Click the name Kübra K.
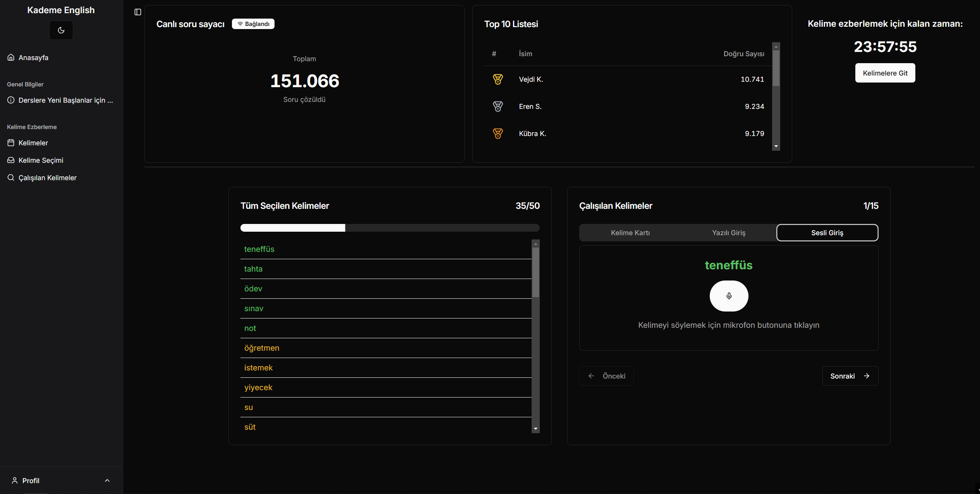980x494 pixels. [532, 134]
